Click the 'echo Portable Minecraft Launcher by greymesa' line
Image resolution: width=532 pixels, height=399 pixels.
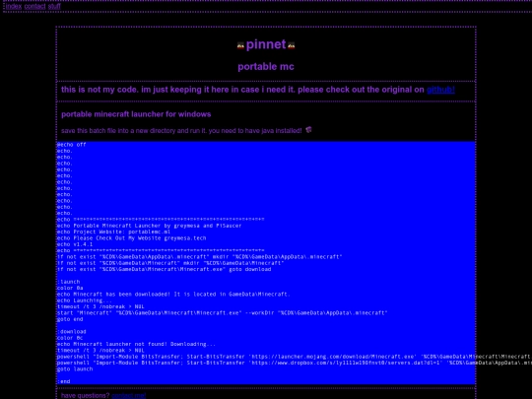coord(149,226)
